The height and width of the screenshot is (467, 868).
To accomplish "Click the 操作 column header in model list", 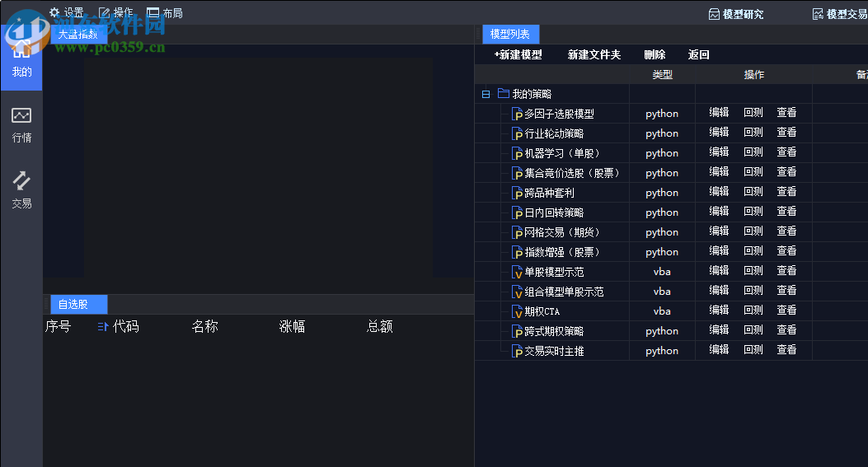I will (x=754, y=75).
